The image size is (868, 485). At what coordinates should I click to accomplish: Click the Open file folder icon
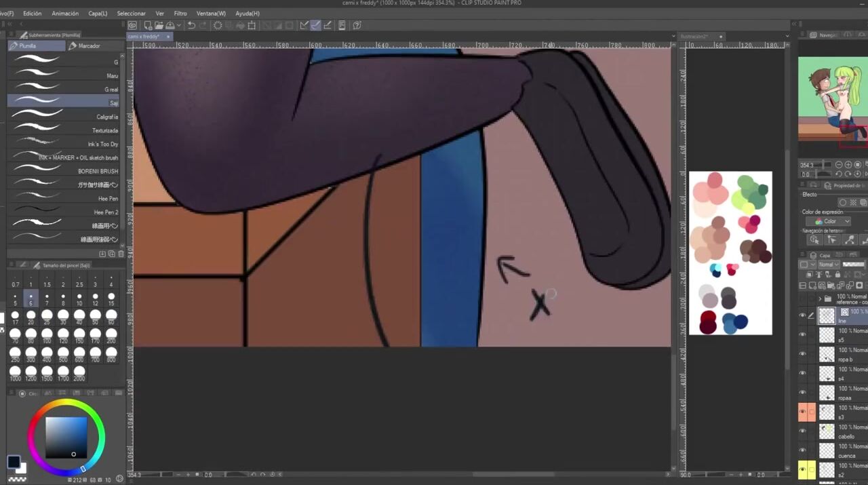(157, 25)
